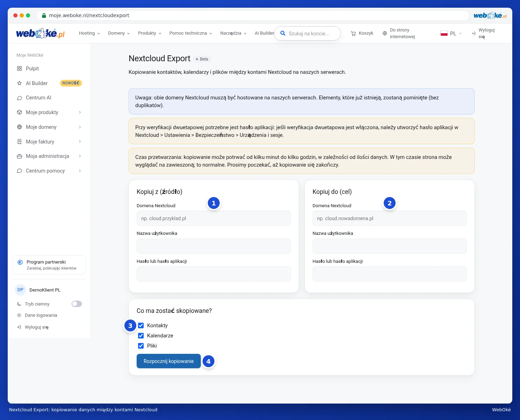This screenshot has height=420, width=520.
Task: Click the Dane logowania gear icon
Action: (19, 315)
